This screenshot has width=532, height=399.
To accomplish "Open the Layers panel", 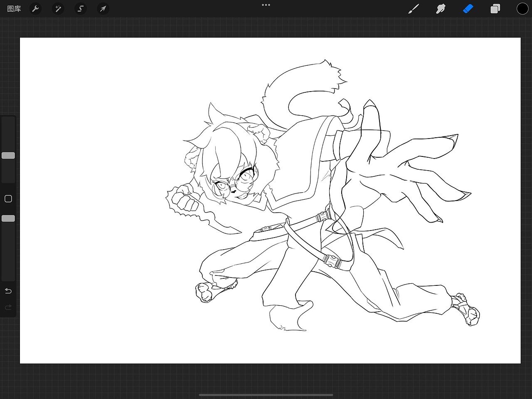I will (x=495, y=9).
